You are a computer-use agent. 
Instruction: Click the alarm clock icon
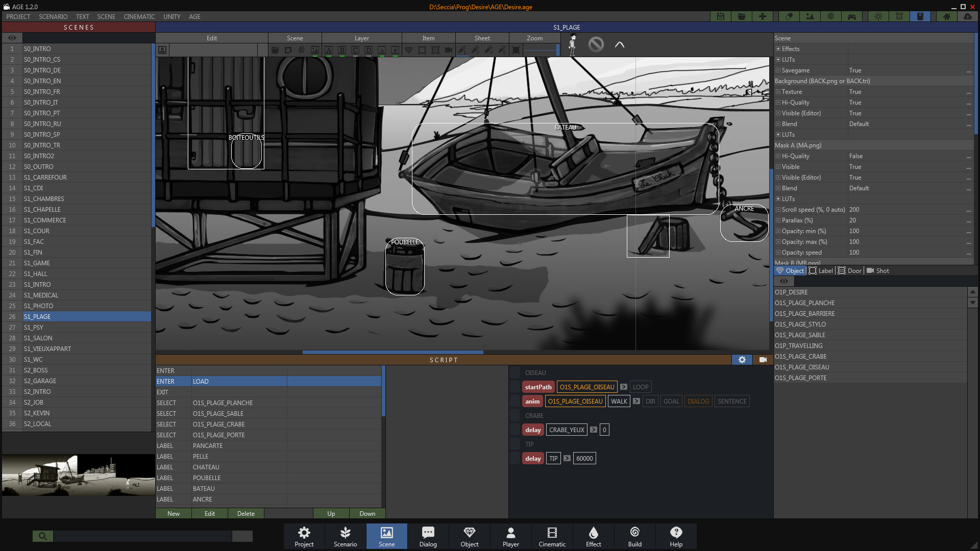point(899,16)
